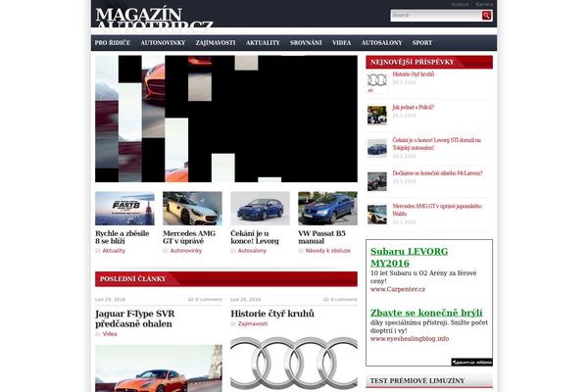Open the Kariéra link in the header
This screenshot has width=588, height=392.
coord(484,5)
